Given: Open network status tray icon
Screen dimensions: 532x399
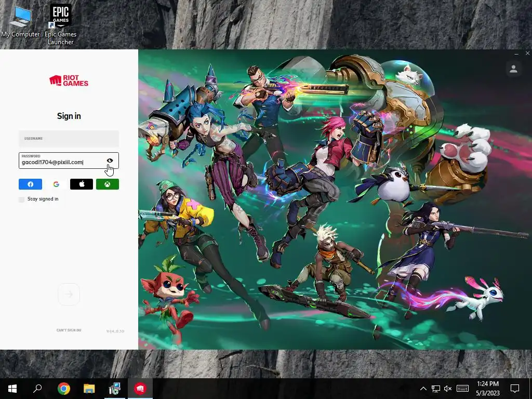Looking at the screenshot, I should tap(436, 389).
